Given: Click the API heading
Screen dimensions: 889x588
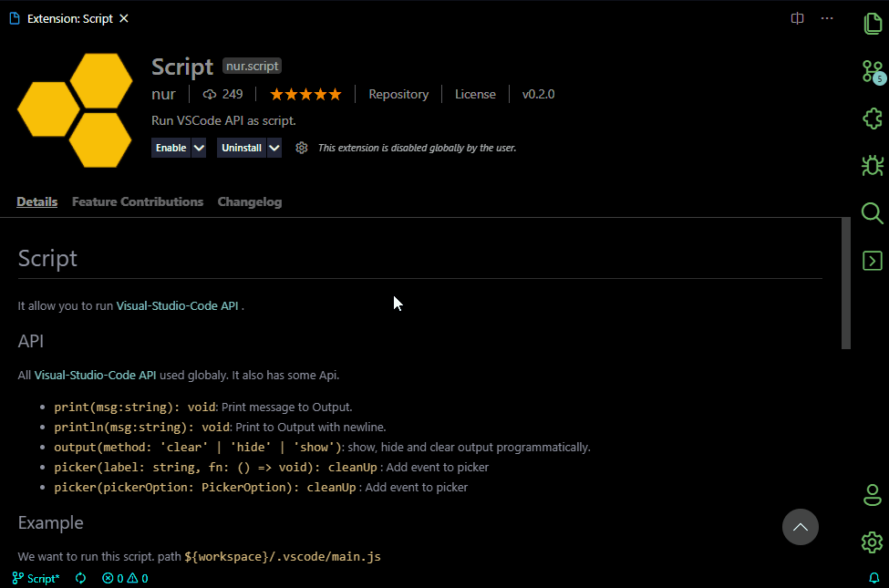Looking at the screenshot, I should point(31,341).
